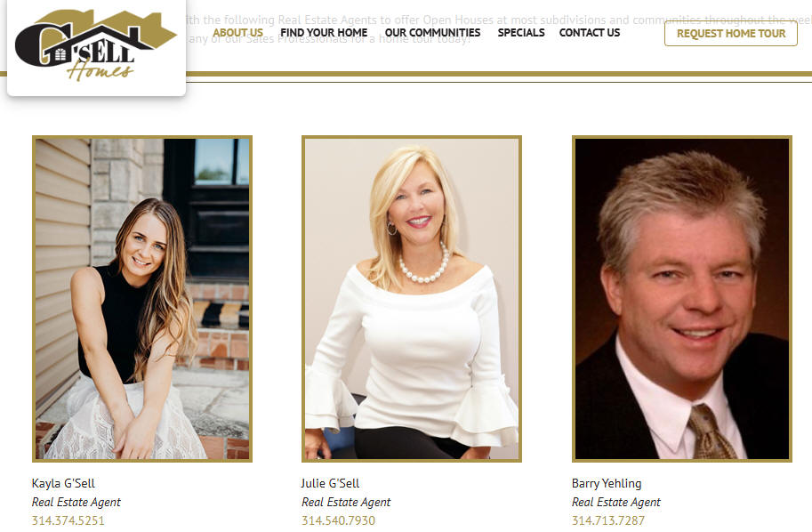The image size is (812, 532).
Task: Click the name Kayla G'Sell
Action: click(x=63, y=483)
